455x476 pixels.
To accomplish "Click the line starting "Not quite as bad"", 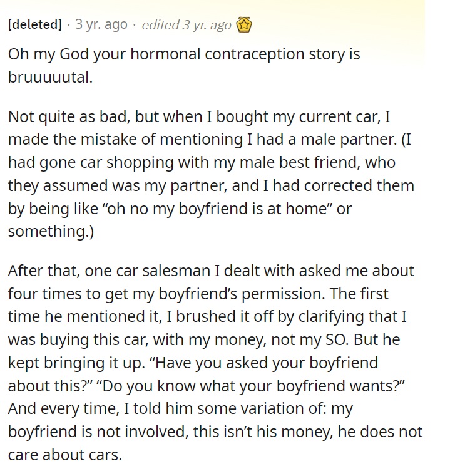I will point(199,117).
